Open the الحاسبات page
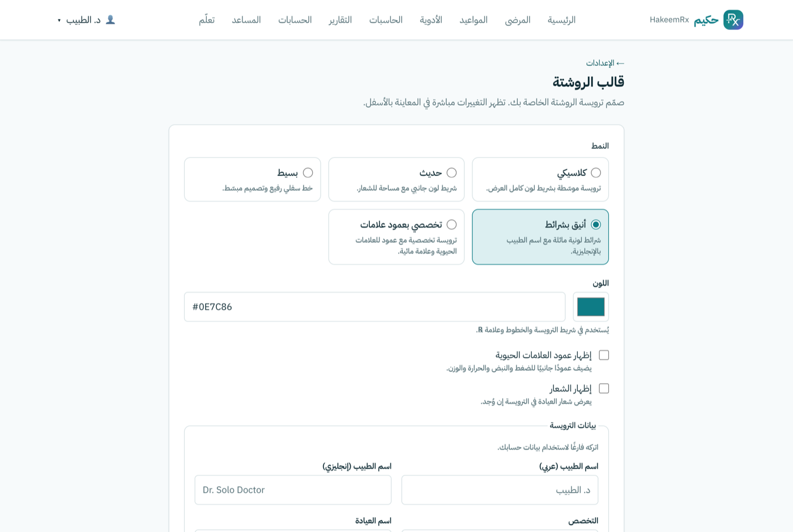This screenshot has height=532, width=793. (386, 20)
